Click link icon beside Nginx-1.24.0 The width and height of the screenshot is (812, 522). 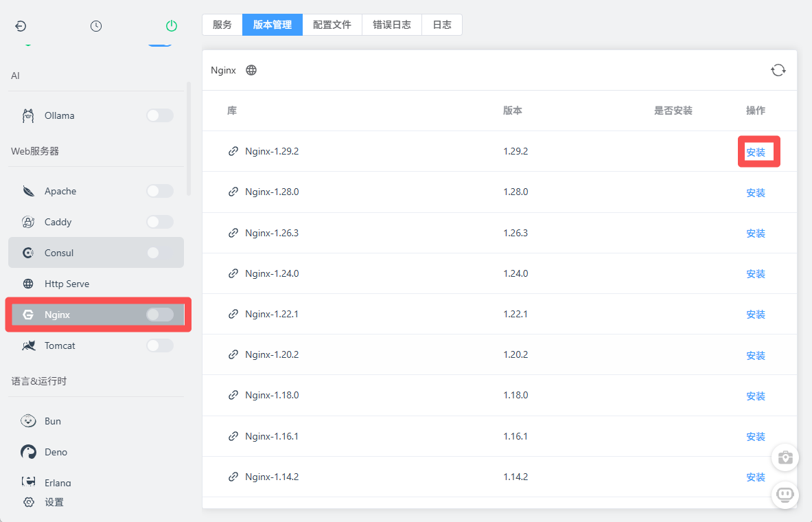pyautogui.click(x=233, y=273)
